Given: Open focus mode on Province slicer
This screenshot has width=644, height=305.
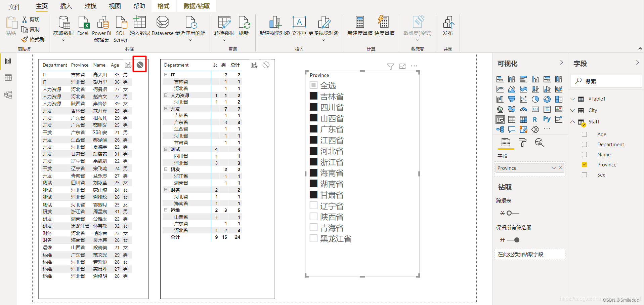Looking at the screenshot, I should pyautogui.click(x=402, y=67).
